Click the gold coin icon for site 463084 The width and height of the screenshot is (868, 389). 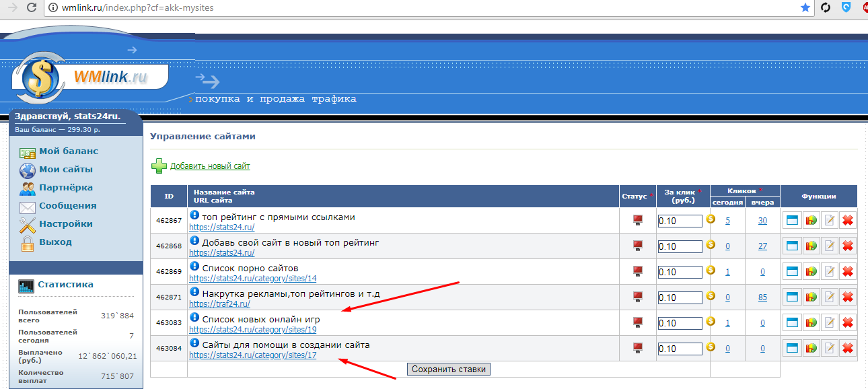pyautogui.click(x=711, y=347)
